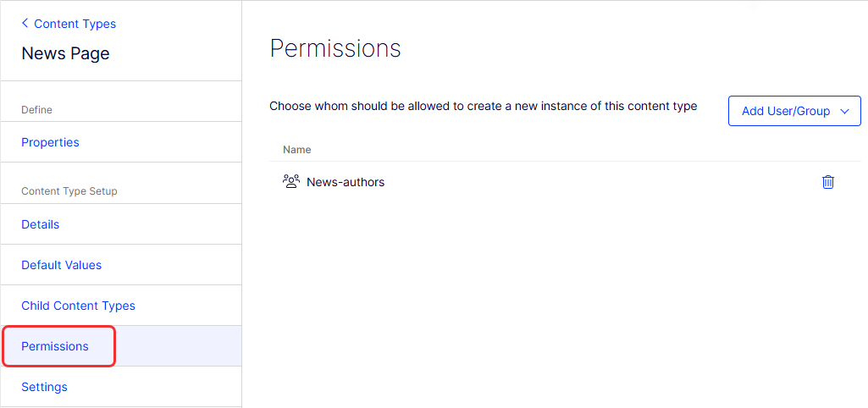Click the Define section label
The height and width of the screenshot is (408, 868).
click(36, 110)
